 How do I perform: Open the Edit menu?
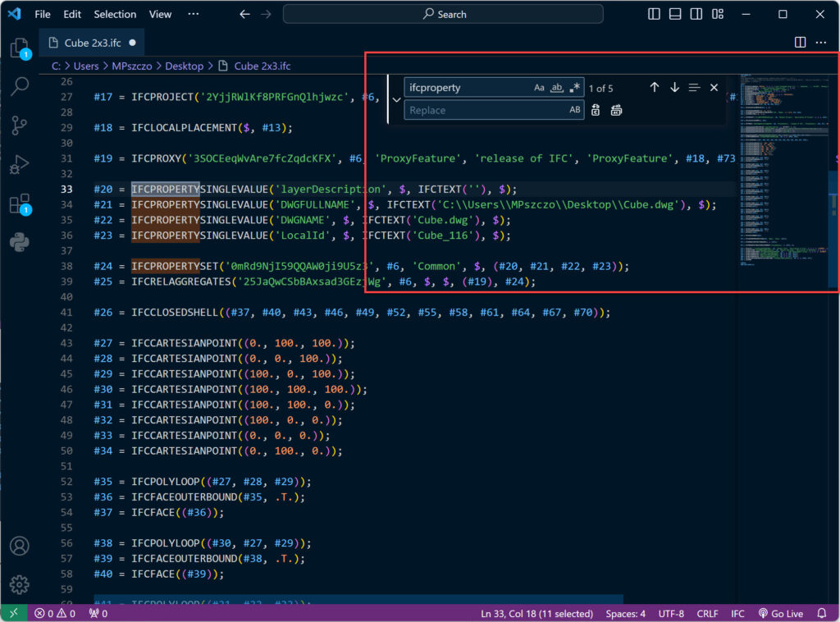(x=72, y=15)
